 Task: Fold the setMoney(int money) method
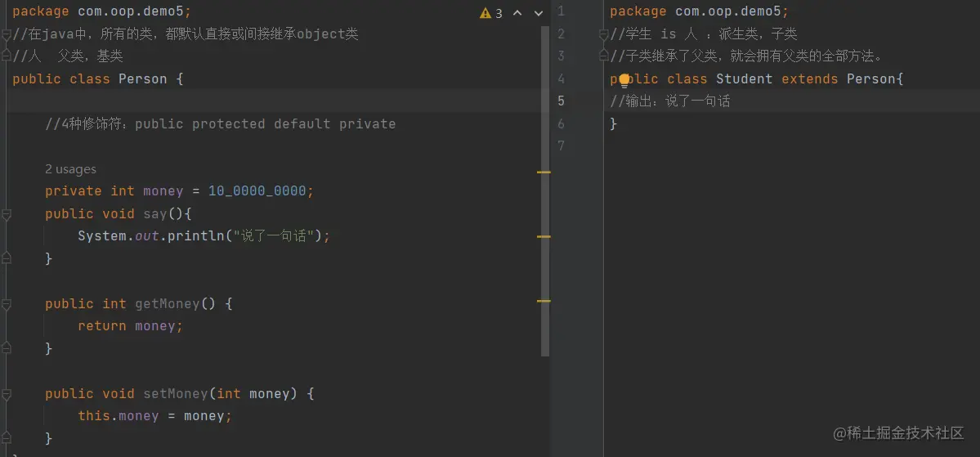point(7,394)
